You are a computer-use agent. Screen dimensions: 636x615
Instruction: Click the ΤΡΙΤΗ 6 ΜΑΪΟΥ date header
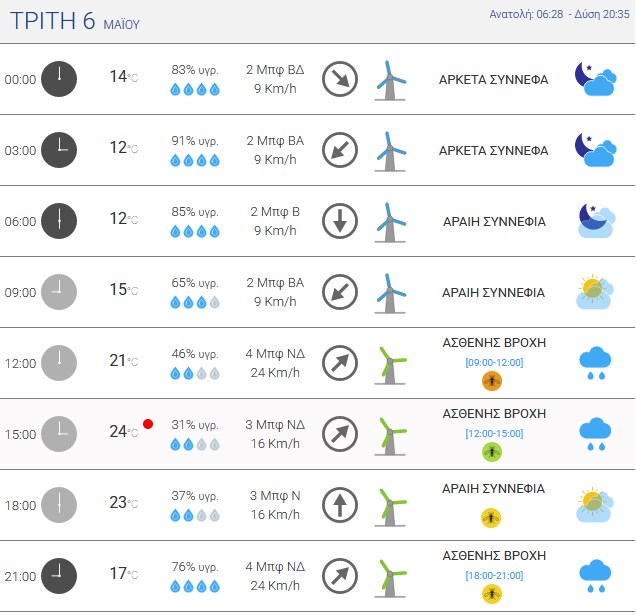click(75, 21)
